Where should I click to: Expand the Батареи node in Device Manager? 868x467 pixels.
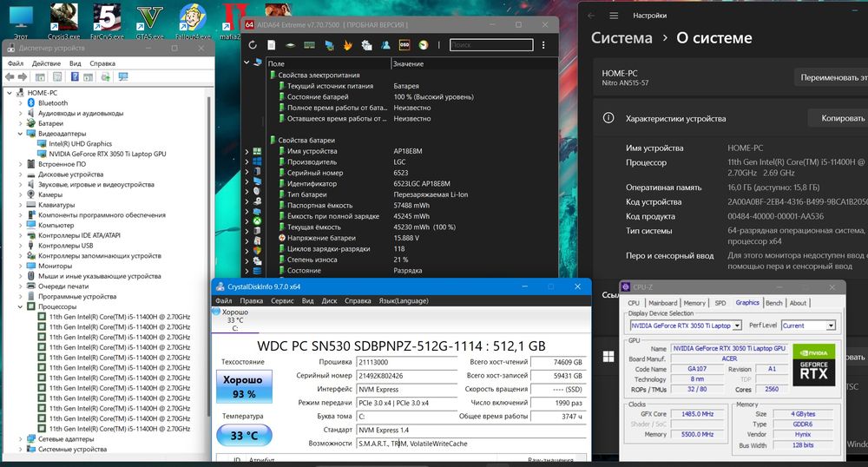(21, 123)
